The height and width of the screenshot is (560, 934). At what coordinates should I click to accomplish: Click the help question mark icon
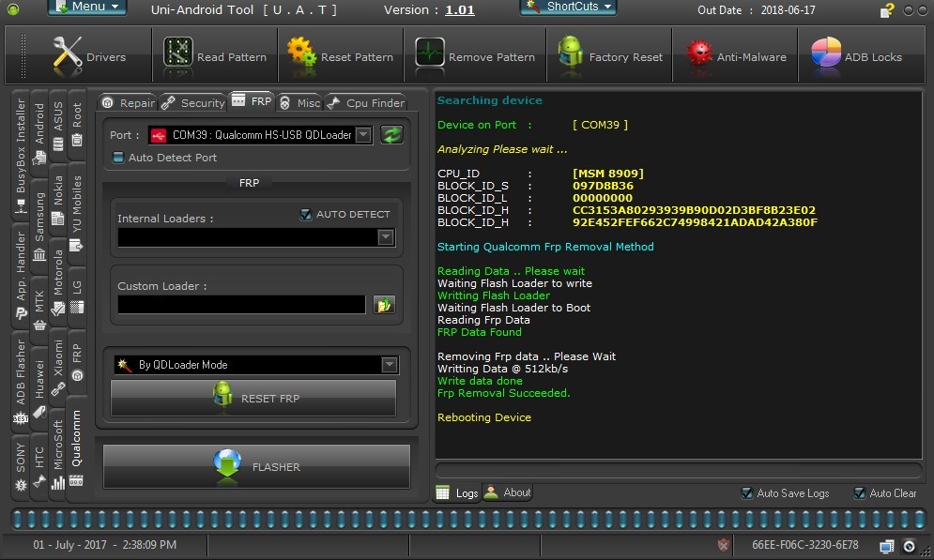pos(886,10)
